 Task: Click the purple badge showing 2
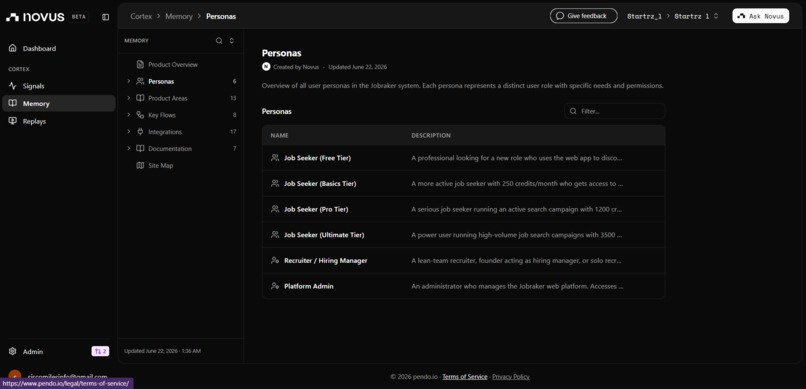point(100,351)
